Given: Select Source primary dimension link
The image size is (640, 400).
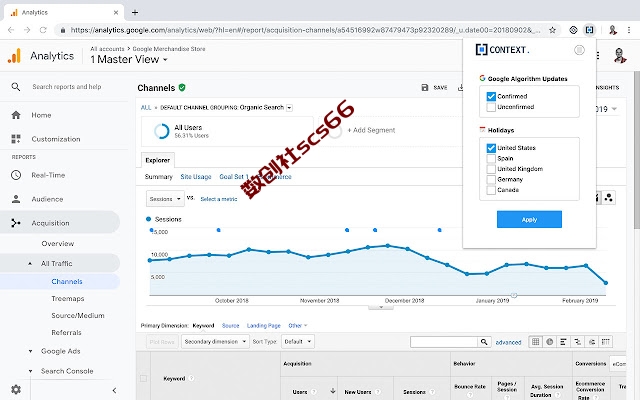Looking at the screenshot, I should coord(231,326).
